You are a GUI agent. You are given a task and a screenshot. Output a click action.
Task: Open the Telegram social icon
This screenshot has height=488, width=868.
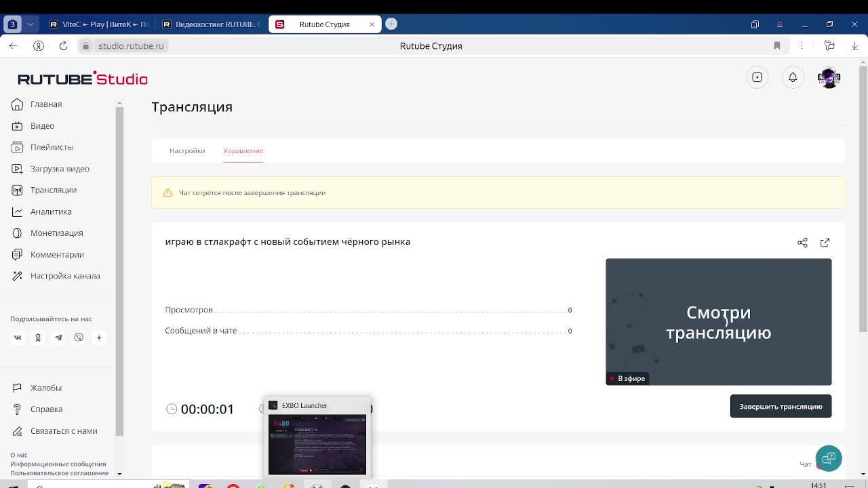pos(58,338)
